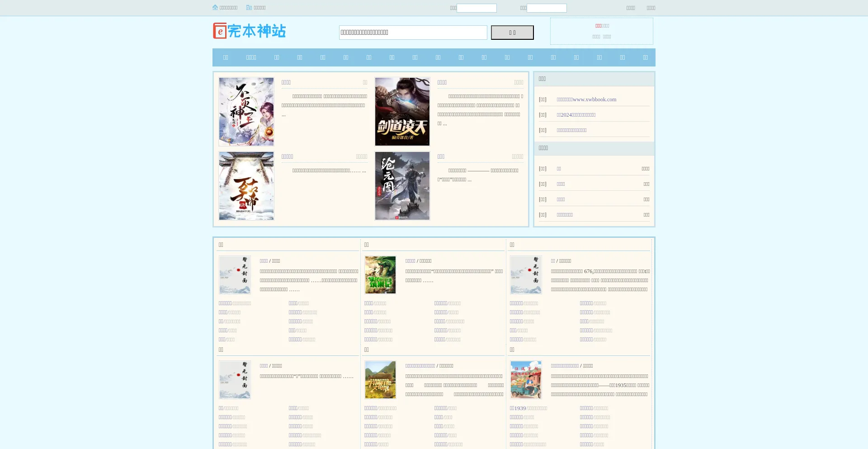Open the announcement link containing 2024
Viewport: 868px width, 449px height.
pyautogui.click(x=576, y=115)
